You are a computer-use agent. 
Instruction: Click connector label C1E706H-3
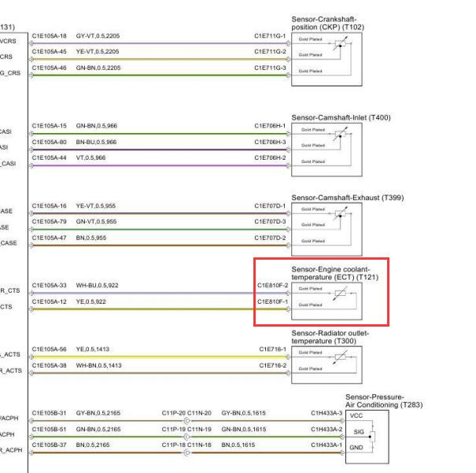pos(270,142)
